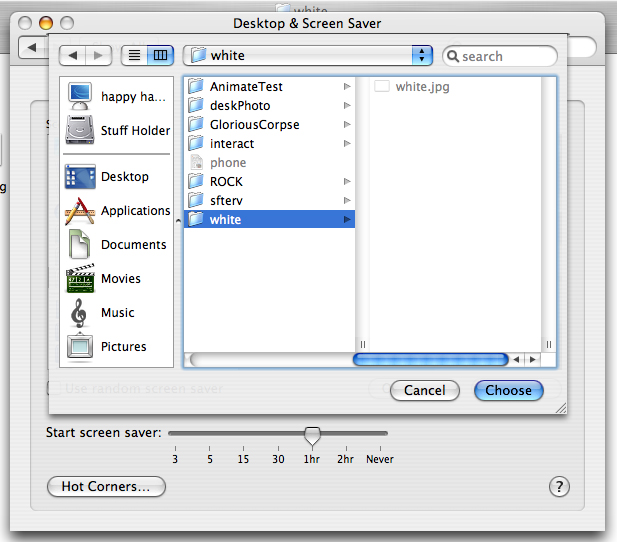
Task: Expand interact via its arrow
Action: point(347,143)
